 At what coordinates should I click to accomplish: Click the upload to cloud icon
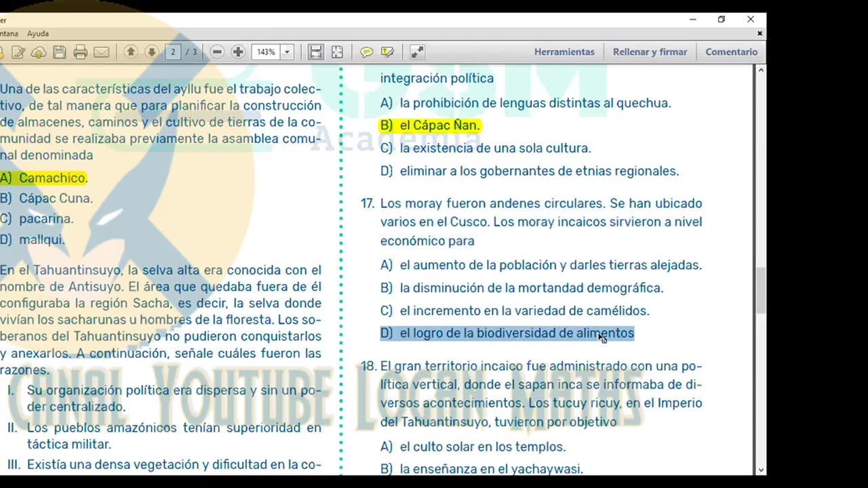click(39, 52)
